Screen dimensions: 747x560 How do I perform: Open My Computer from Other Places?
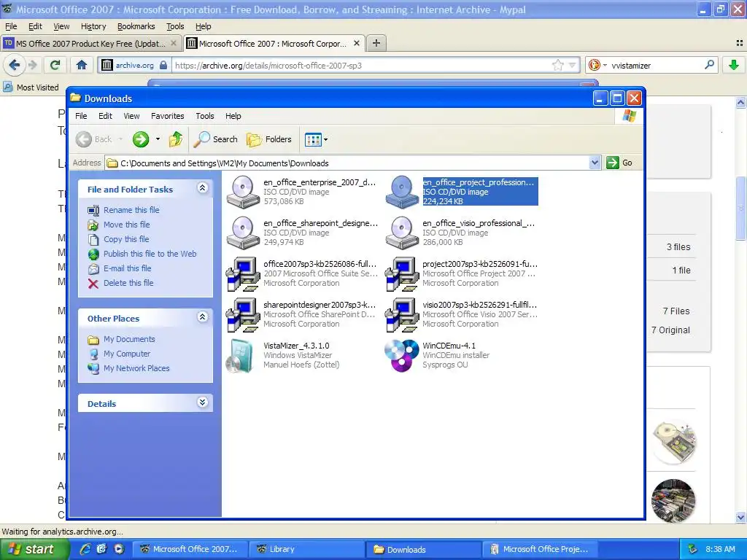(127, 354)
